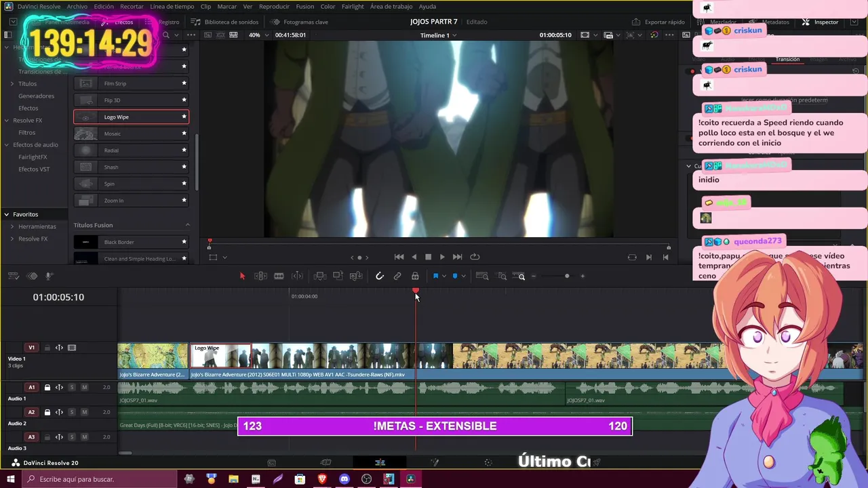Open Exportar rápido
This screenshot has width=868, height=488.
658,22
